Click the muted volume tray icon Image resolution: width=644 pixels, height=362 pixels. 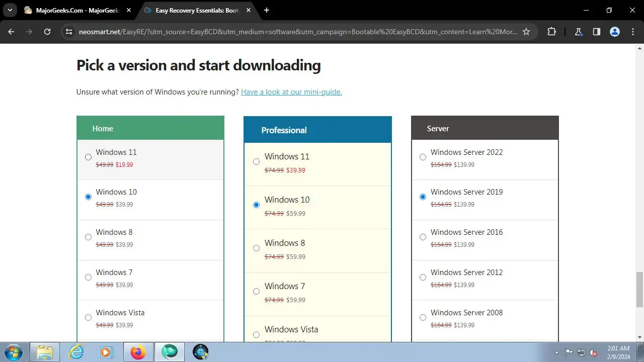coord(593,352)
